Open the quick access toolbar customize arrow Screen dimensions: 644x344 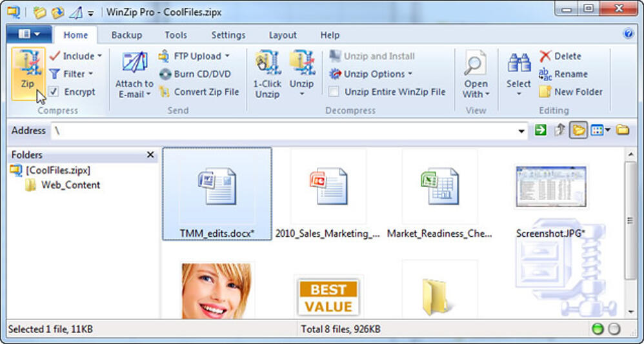pyautogui.click(x=90, y=13)
